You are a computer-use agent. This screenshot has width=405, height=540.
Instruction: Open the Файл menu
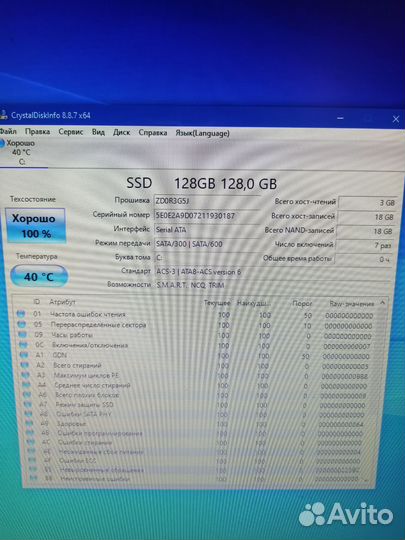coord(8,131)
